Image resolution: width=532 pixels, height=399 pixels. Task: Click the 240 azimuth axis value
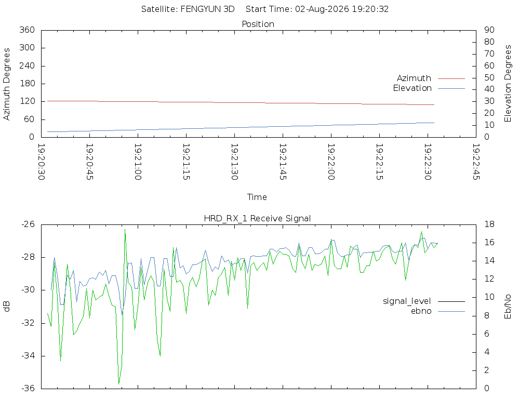coord(27,65)
